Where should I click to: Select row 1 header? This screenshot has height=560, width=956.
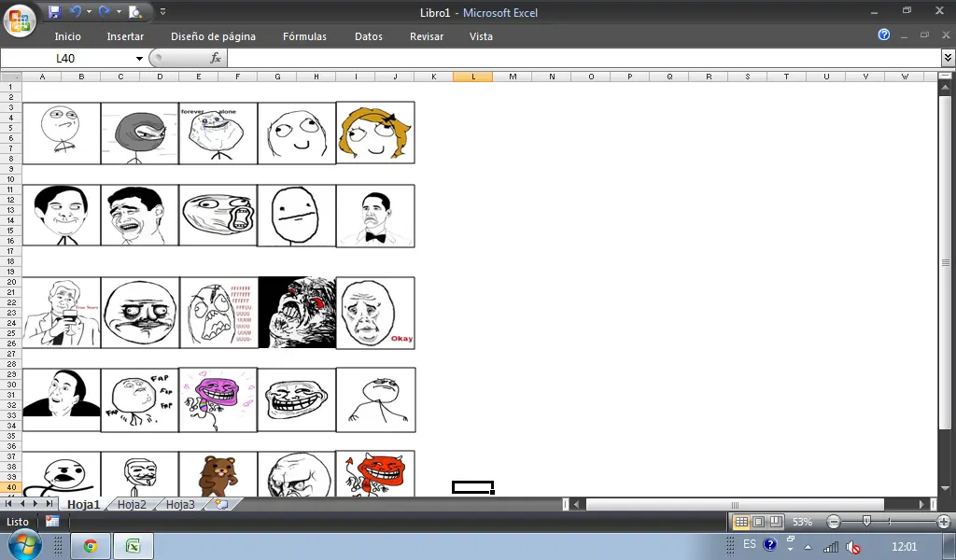tap(11, 87)
